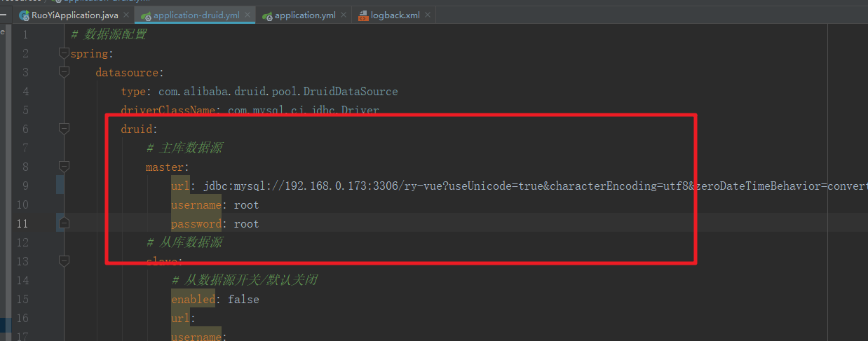The height and width of the screenshot is (341, 868).
Task: Click the '# 数据源配置' comment on line 1
Action: click(109, 34)
